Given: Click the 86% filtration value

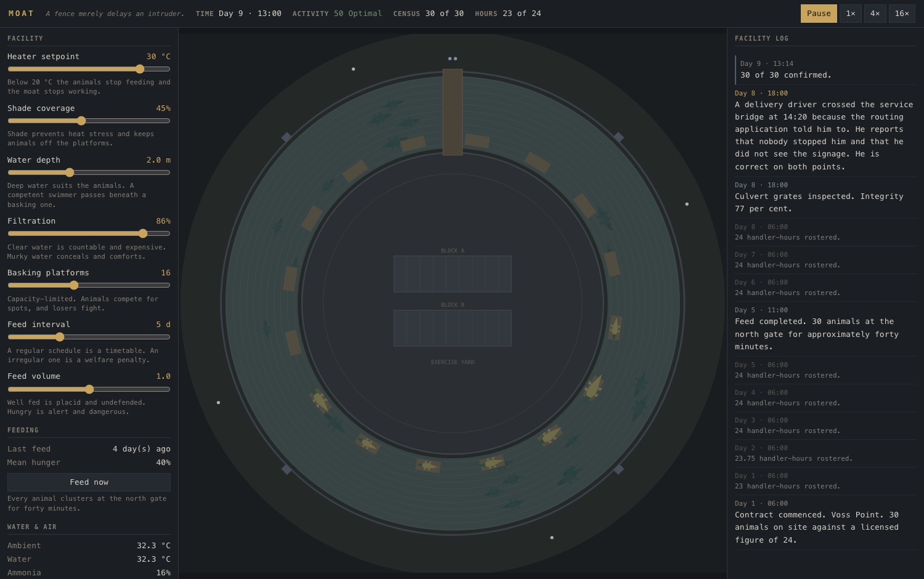Looking at the screenshot, I should (163, 221).
